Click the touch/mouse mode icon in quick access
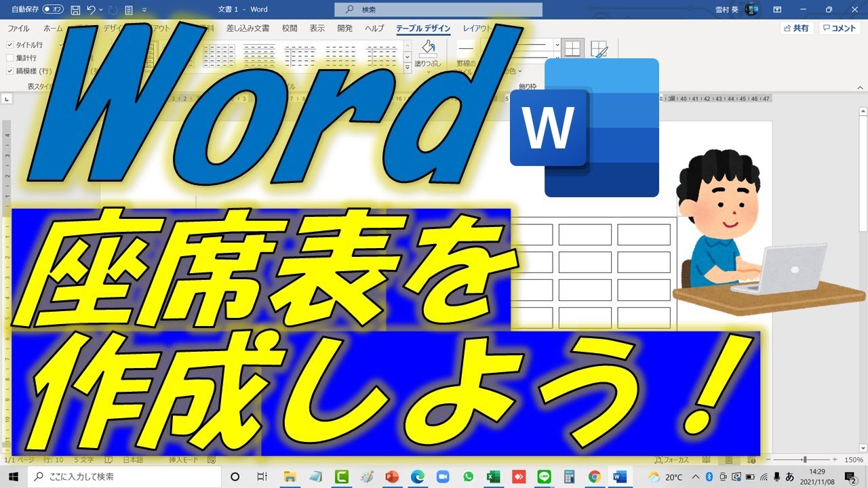This screenshot has width=868, height=488. point(129,9)
